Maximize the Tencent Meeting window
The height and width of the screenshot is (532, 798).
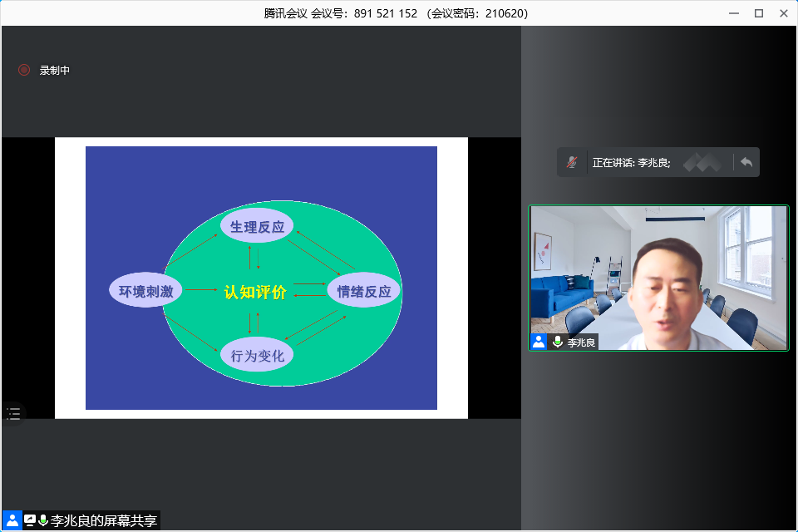[758, 12]
